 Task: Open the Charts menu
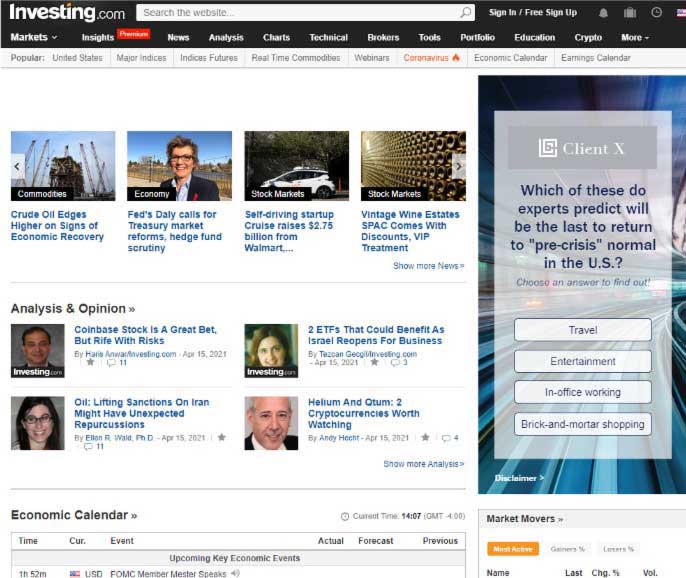click(276, 38)
